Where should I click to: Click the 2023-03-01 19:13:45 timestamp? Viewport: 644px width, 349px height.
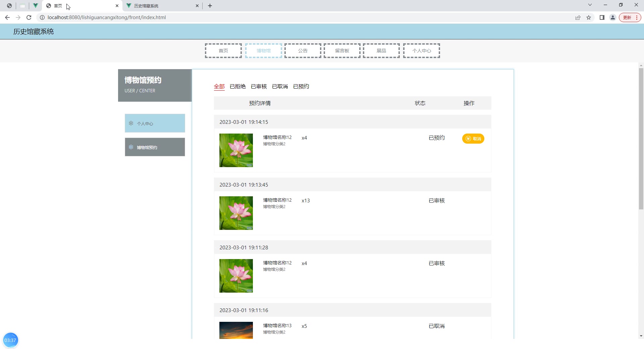click(244, 185)
